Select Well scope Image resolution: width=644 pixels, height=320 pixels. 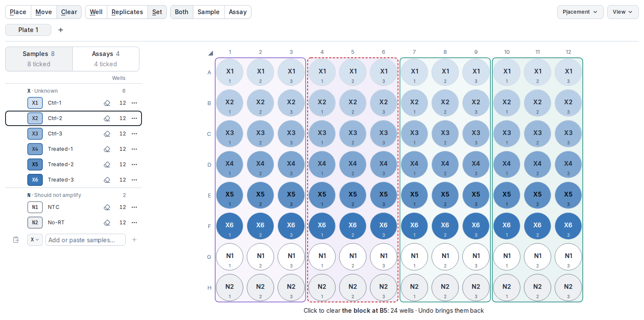96,12
